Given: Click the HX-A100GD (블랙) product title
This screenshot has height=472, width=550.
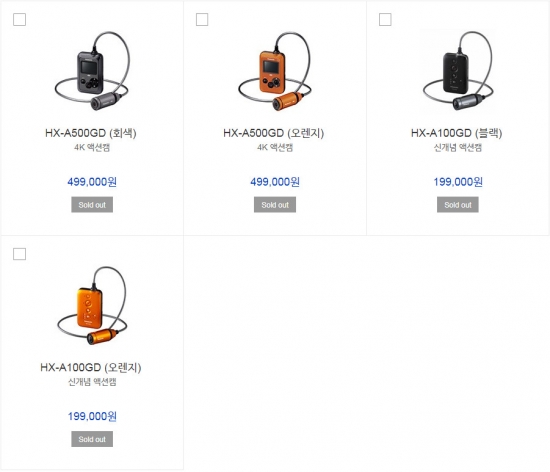Looking at the screenshot, I should click(x=457, y=133).
